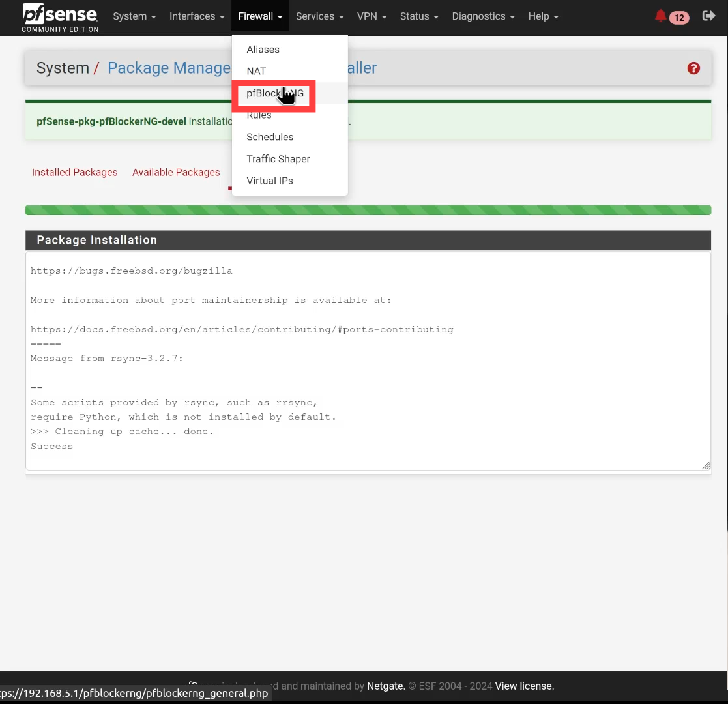Screen dimensions: 728x704
Task: Select Aliases in Firewall menu
Action: point(290,50)
